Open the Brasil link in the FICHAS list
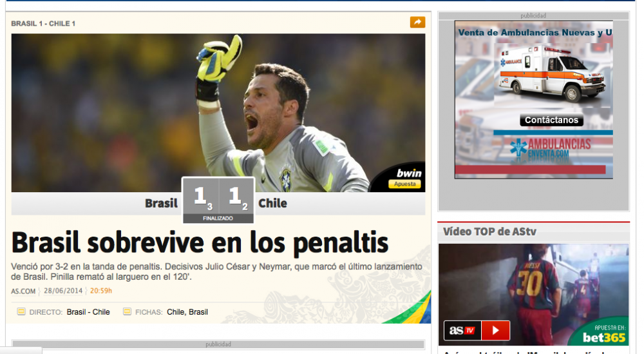Viewport: 644px width, 354px height. point(198,312)
